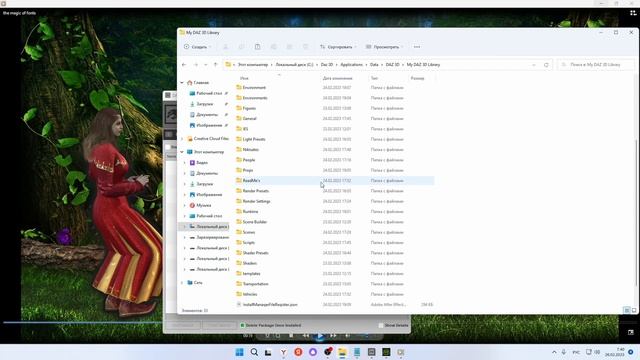This screenshot has width=640, height=360.
Task: Open the Сортировать dropdown
Action: (338, 47)
